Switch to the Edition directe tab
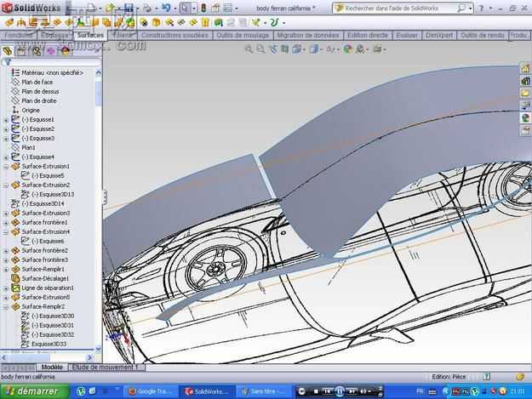The width and height of the screenshot is (532, 399). [x=368, y=35]
